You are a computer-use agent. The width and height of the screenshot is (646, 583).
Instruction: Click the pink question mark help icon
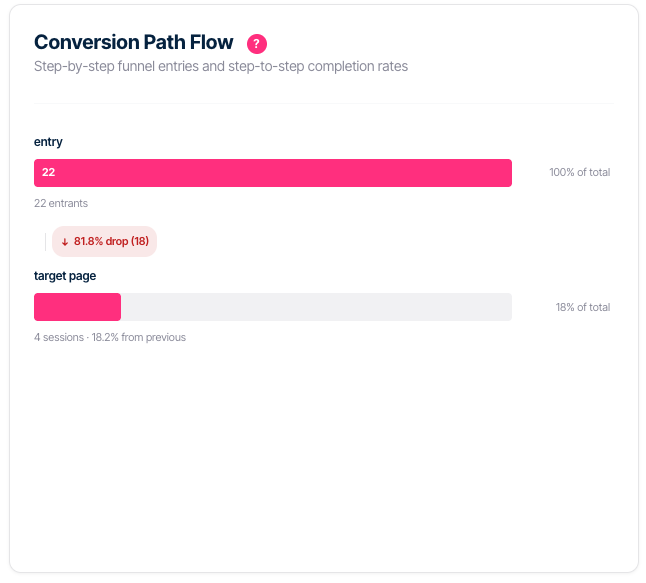257,43
